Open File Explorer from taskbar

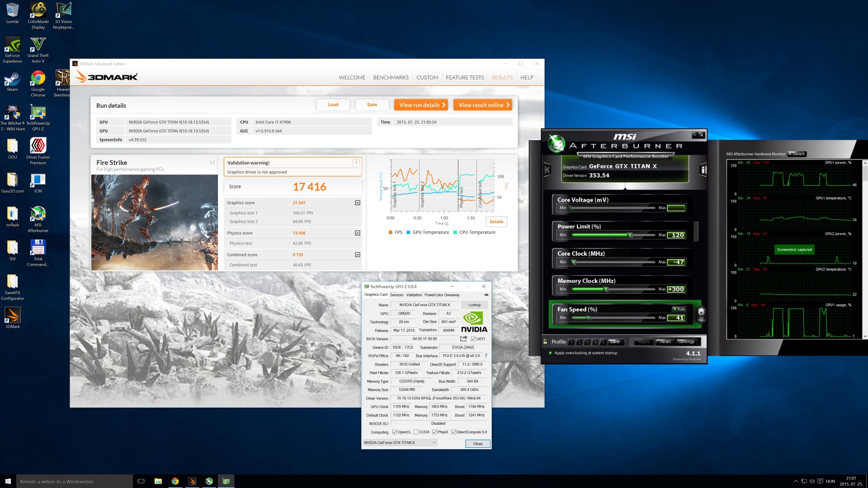[158, 481]
